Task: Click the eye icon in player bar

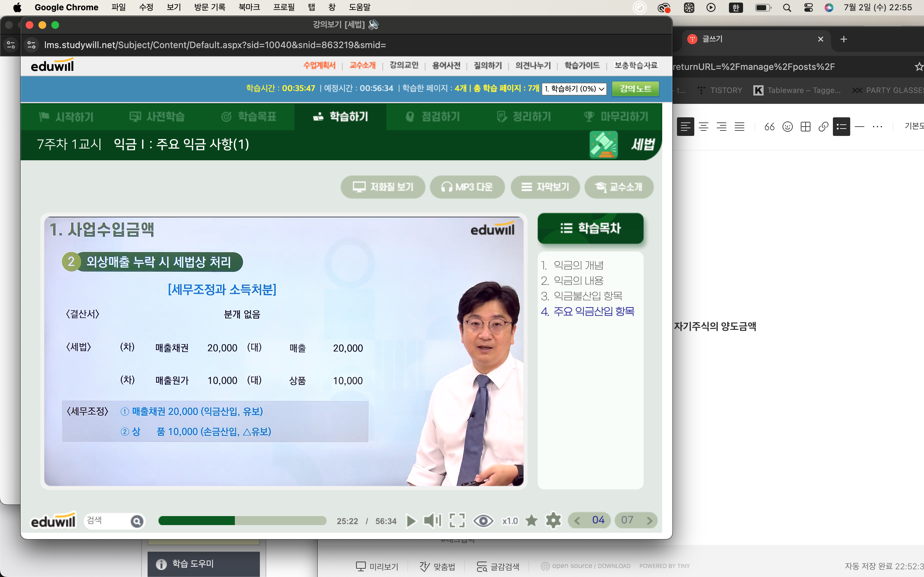Action: coord(483,521)
